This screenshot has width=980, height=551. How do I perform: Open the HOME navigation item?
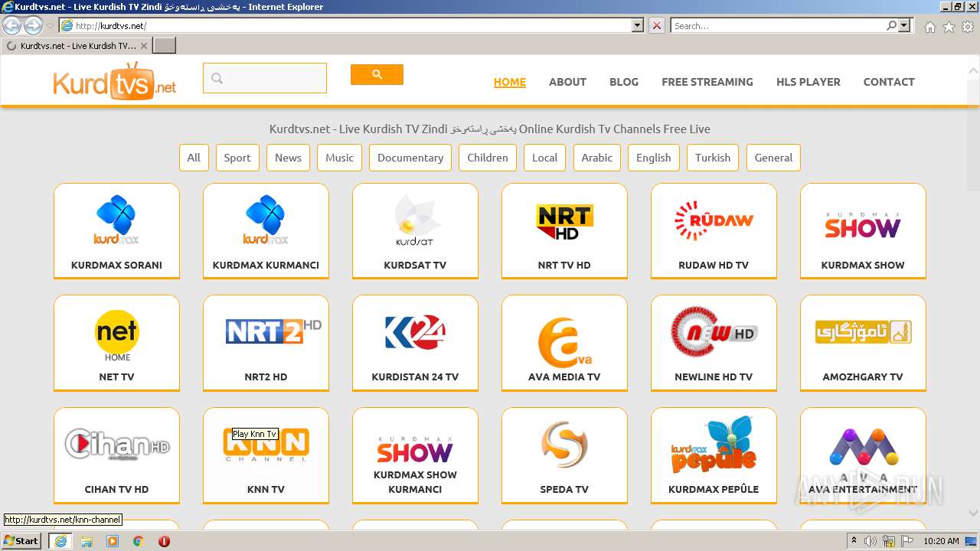pos(510,82)
